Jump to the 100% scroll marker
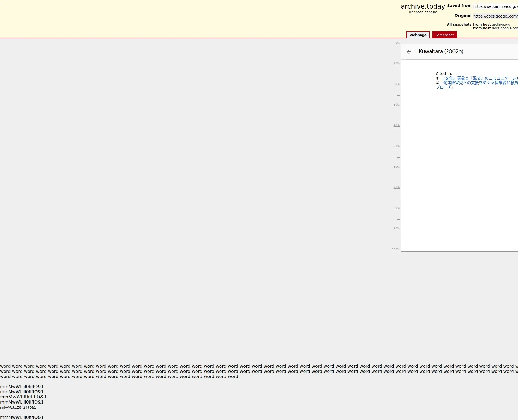The height and width of the screenshot is (420, 518). [396, 250]
